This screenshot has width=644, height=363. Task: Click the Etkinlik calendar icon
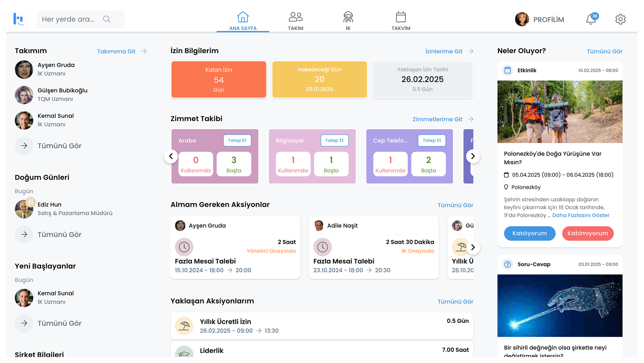[507, 70]
